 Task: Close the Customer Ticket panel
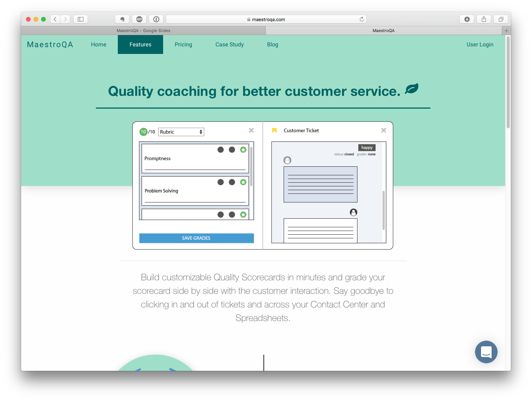click(x=384, y=130)
